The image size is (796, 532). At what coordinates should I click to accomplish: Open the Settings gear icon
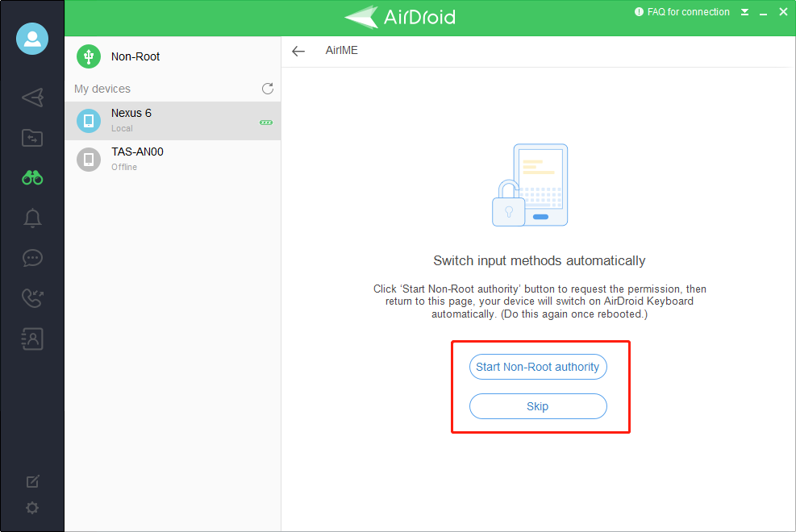pyautogui.click(x=32, y=508)
